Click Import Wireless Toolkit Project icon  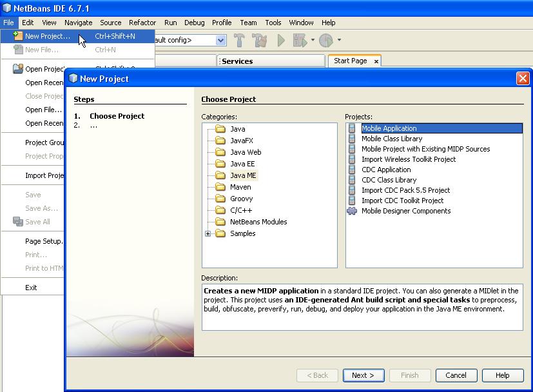(x=352, y=159)
